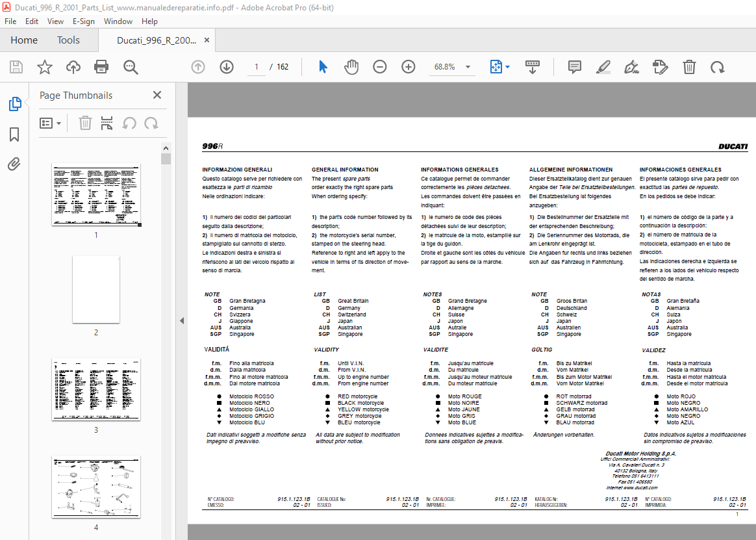Click 'Ducati Motor Holding S.p.A.' text
This screenshot has width=756, height=540.
coord(641,454)
